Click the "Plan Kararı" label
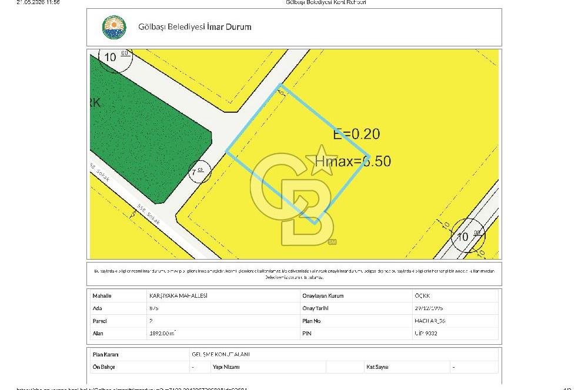This screenshot has width=588, height=390. [x=105, y=354]
